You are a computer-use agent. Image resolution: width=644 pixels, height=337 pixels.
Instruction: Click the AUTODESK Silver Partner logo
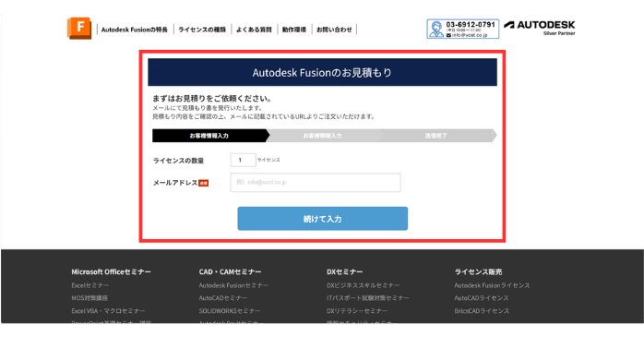coord(539,28)
